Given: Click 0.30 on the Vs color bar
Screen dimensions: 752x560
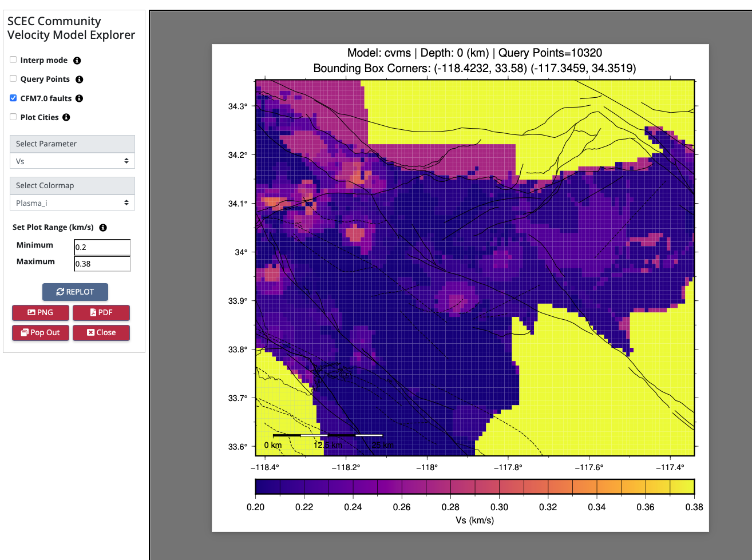Looking at the screenshot, I should coord(499,487).
